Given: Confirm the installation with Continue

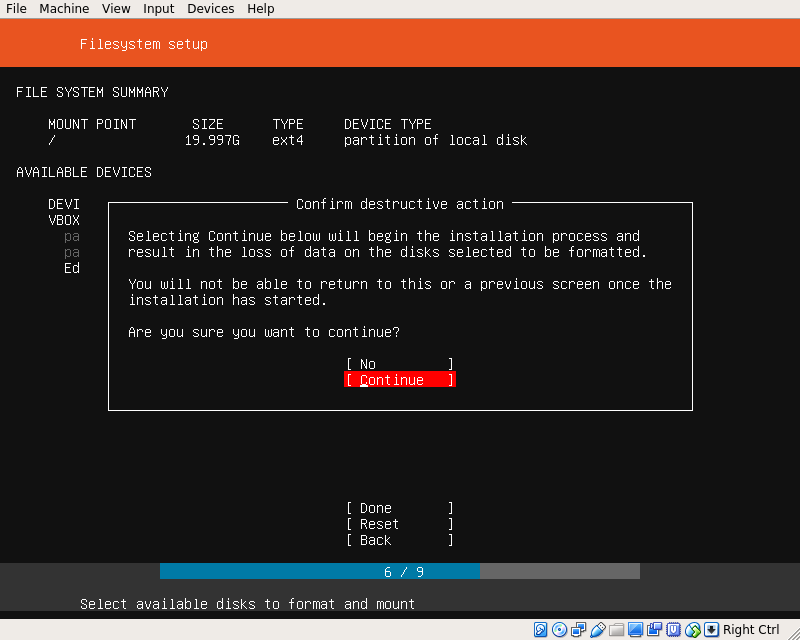Looking at the screenshot, I should point(399,380).
